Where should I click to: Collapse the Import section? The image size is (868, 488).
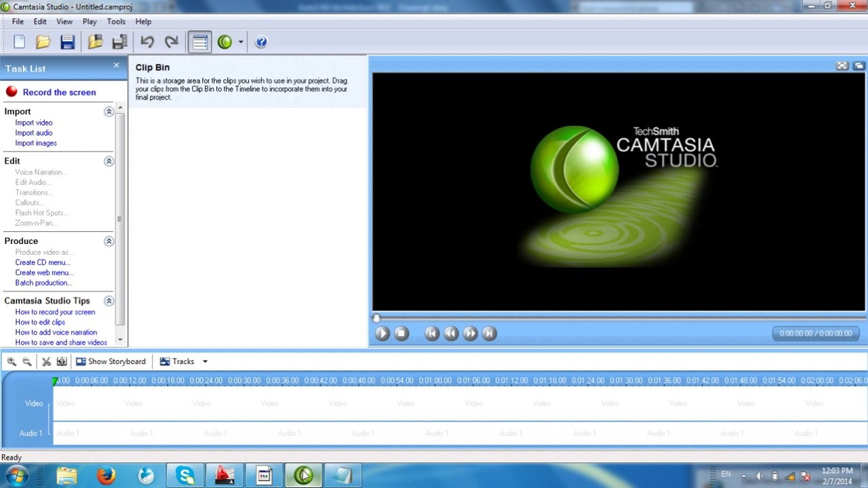[x=108, y=111]
